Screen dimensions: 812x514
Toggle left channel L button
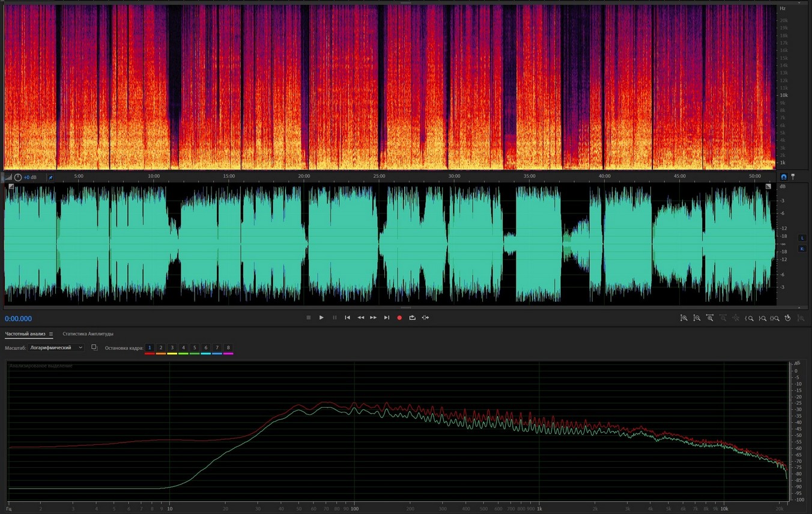802,238
